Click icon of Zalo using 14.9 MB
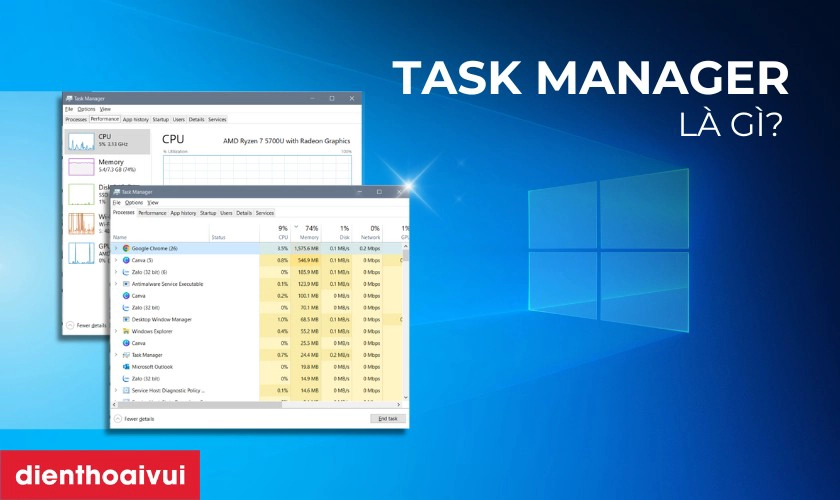This screenshot has width=840, height=500. [x=126, y=378]
